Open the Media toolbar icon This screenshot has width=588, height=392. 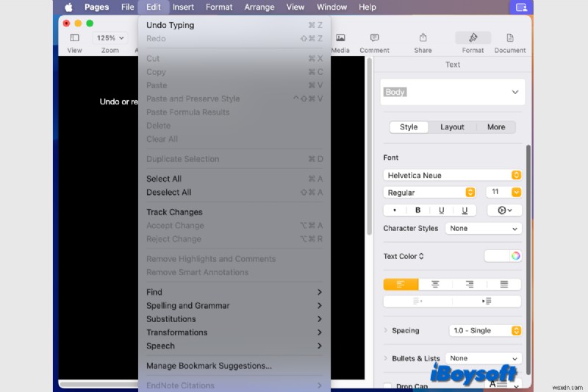click(x=340, y=38)
